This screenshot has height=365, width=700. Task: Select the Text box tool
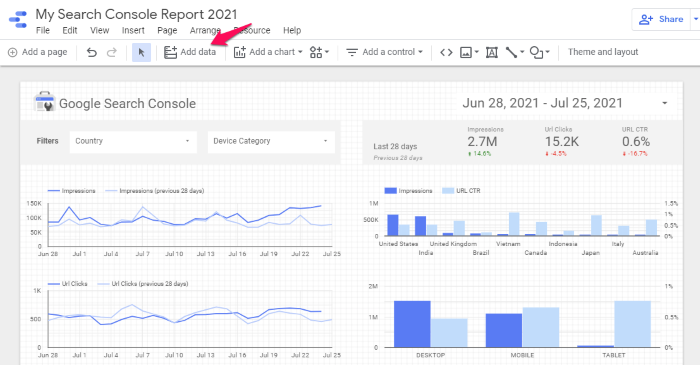click(x=492, y=52)
